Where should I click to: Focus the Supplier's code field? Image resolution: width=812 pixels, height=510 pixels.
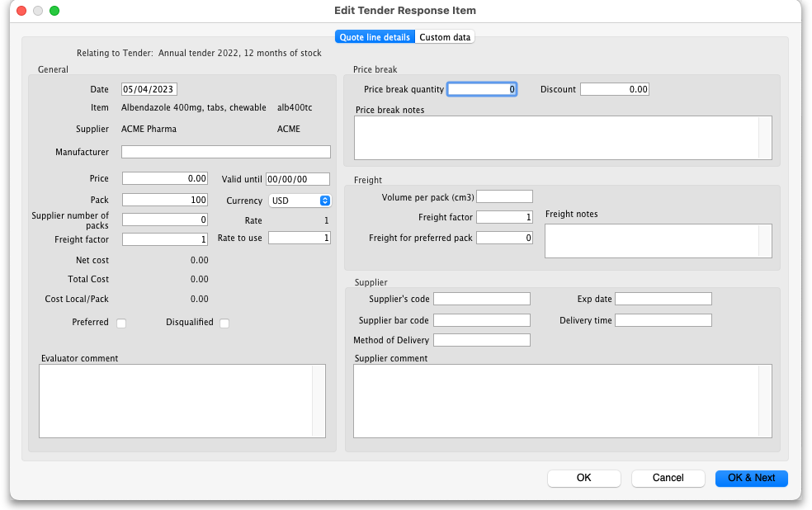tap(481, 299)
